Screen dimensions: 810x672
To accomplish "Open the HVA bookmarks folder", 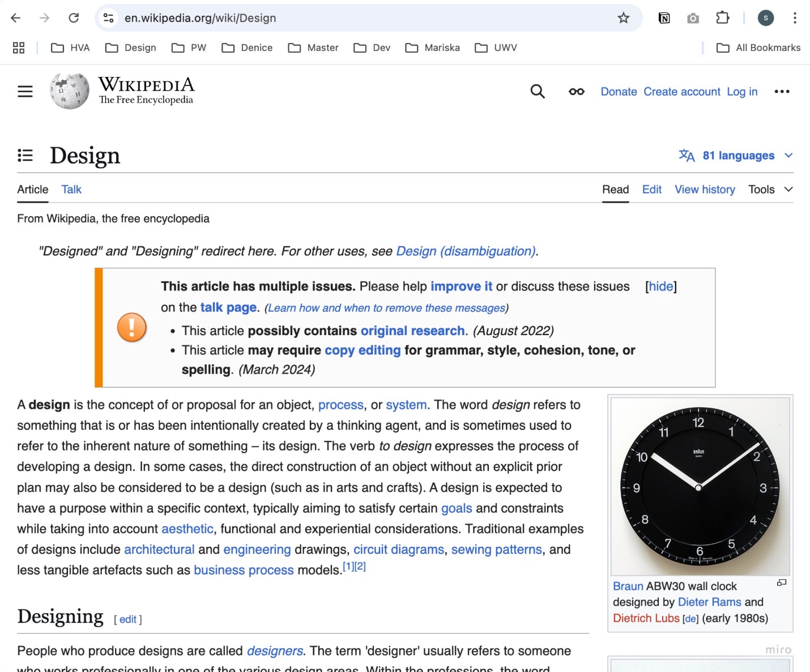I will pos(70,48).
